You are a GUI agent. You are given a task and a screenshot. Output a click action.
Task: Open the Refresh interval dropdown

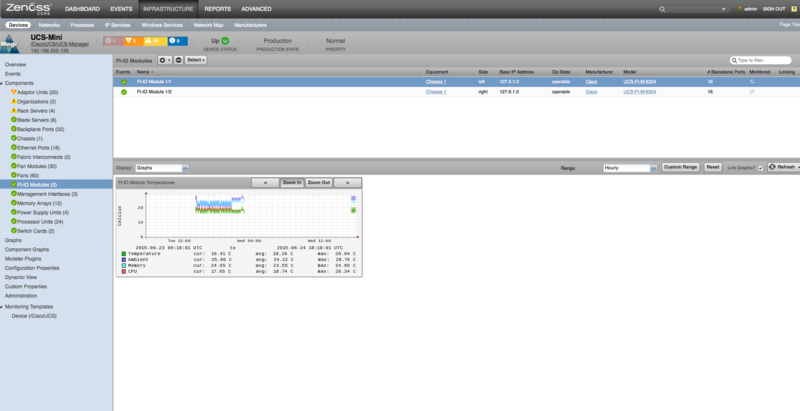[798, 167]
